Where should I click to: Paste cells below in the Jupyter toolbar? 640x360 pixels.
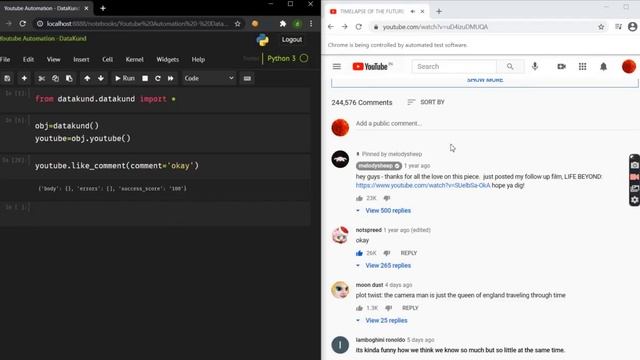pos(69,78)
